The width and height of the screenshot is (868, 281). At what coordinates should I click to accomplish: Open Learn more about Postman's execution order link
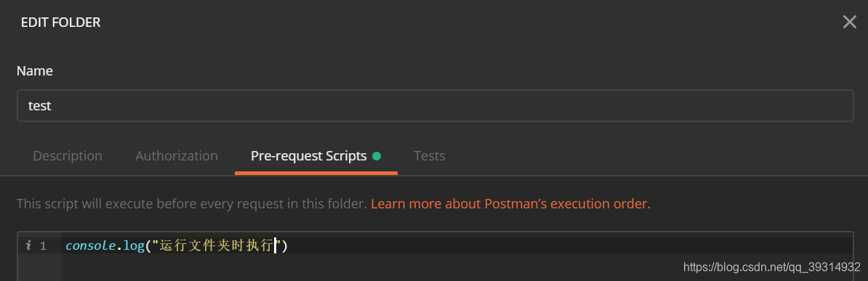pyautogui.click(x=510, y=203)
